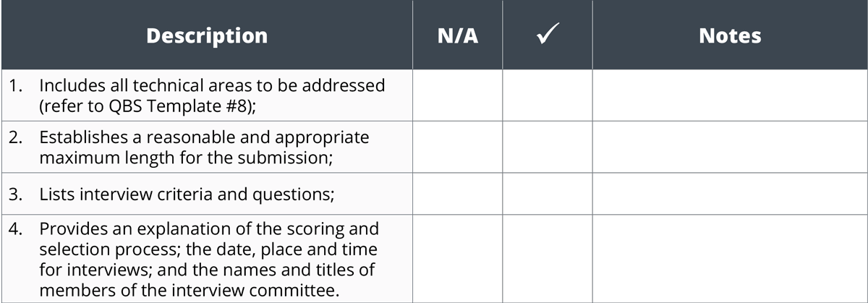Select the Notes column header
The width and height of the screenshot is (868, 303).
pos(730,35)
